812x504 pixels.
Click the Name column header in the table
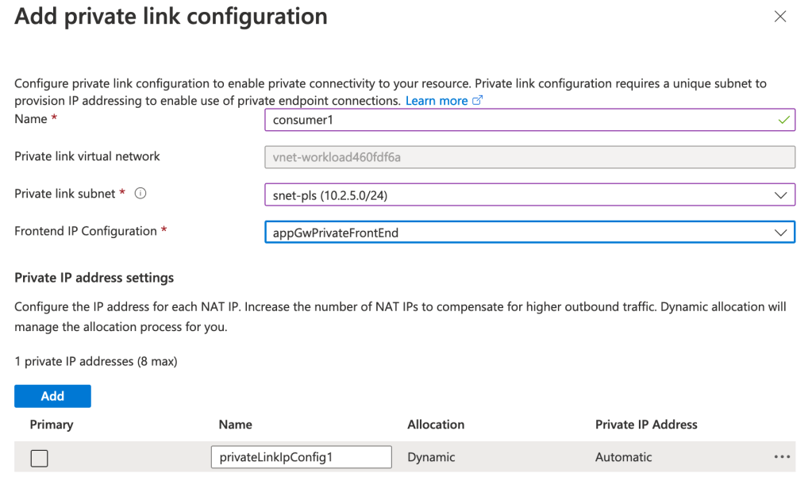tap(235, 425)
